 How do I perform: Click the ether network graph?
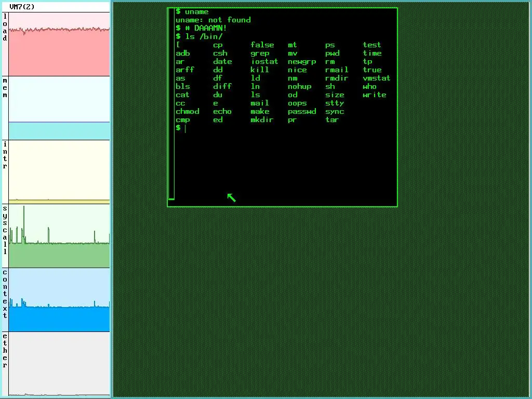point(59,364)
